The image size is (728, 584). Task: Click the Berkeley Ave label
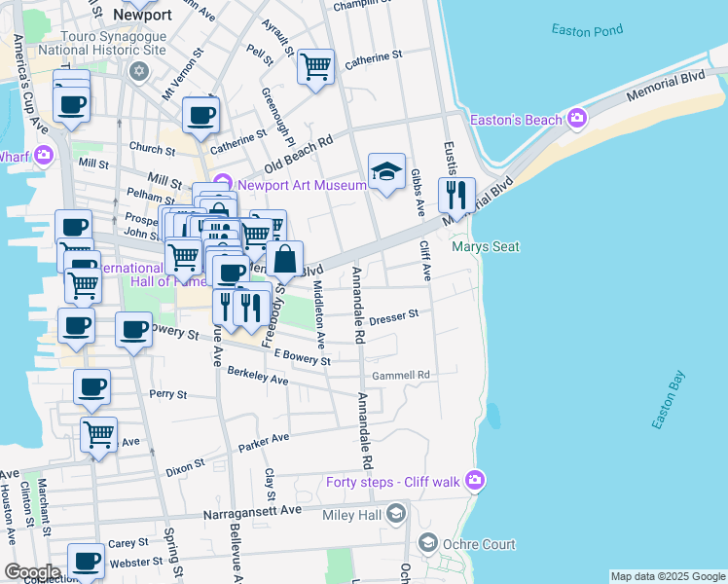(x=258, y=376)
